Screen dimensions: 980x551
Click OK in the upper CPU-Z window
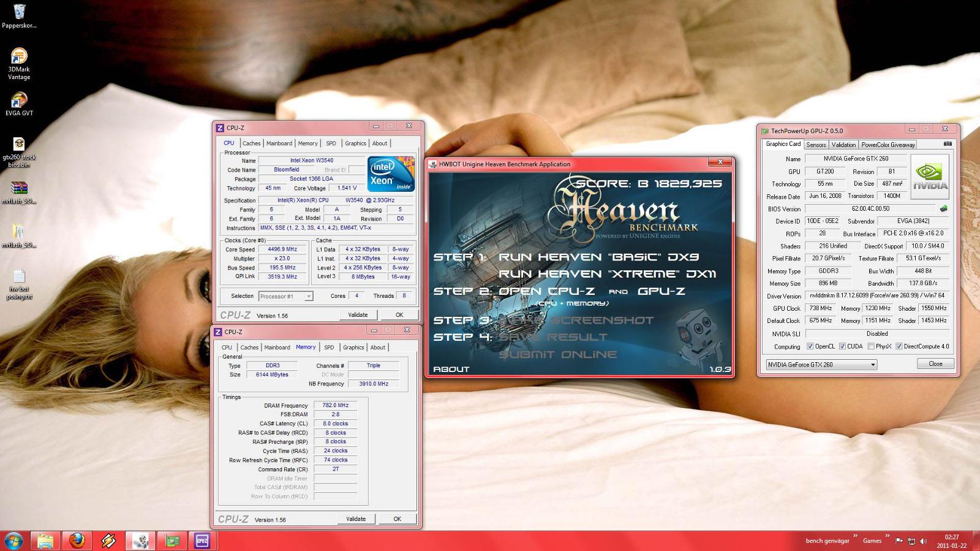399,314
